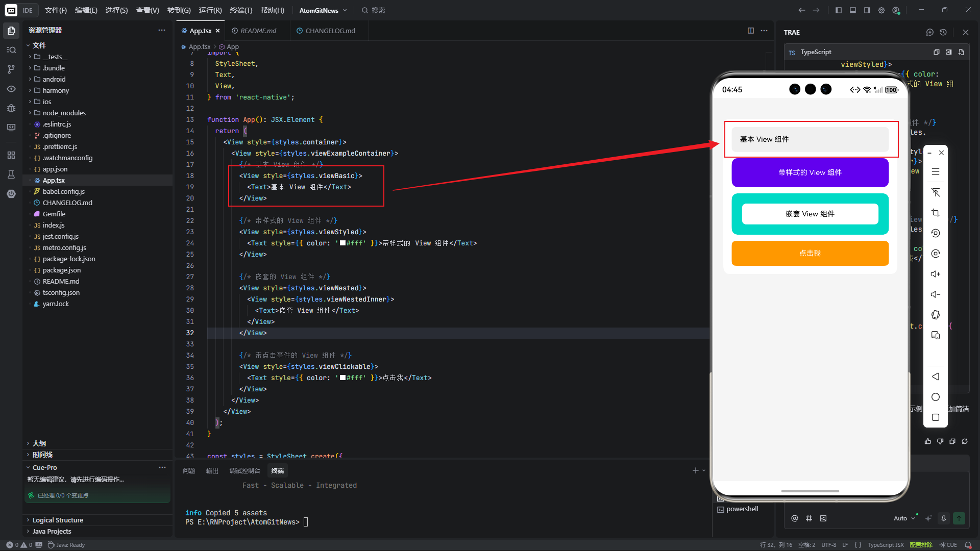Tap the orange 点击我 button

(810, 253)
